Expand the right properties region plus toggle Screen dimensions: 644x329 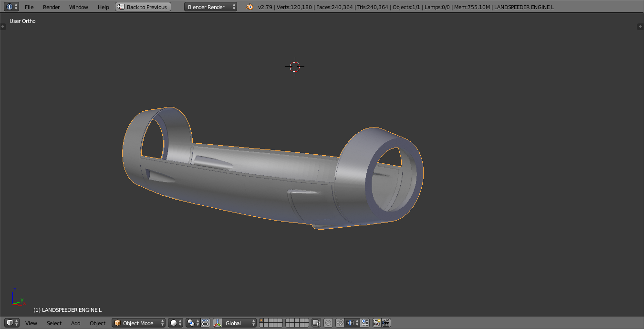640,27
